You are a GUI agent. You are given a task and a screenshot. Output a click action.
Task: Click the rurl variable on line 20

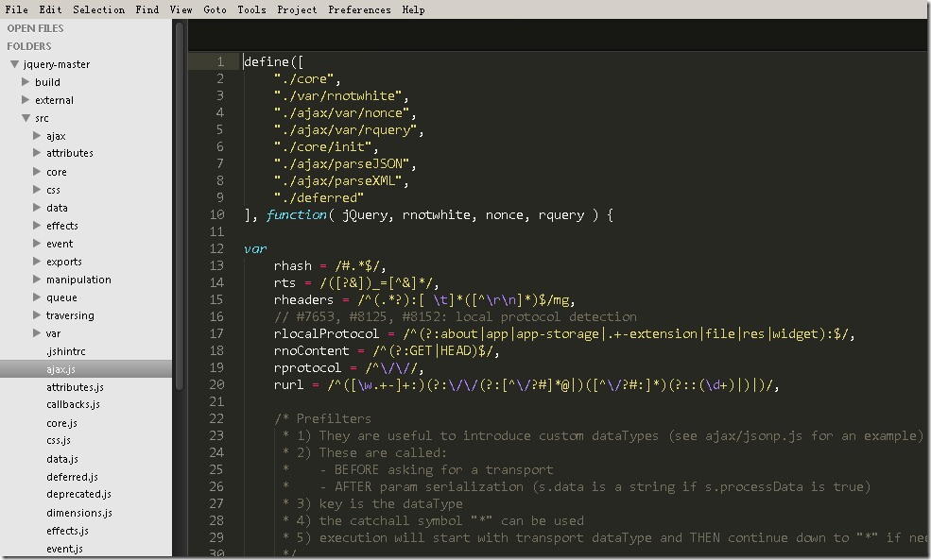point(288,385)
